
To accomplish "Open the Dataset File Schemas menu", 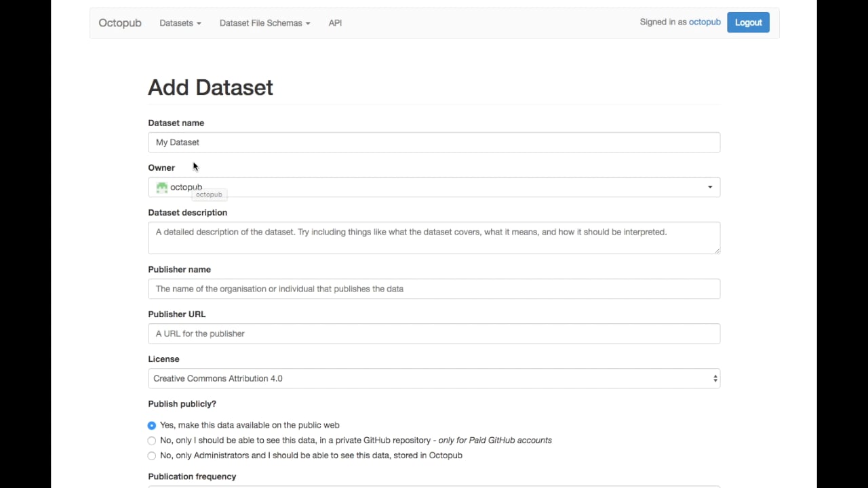I will pos(264,23).
